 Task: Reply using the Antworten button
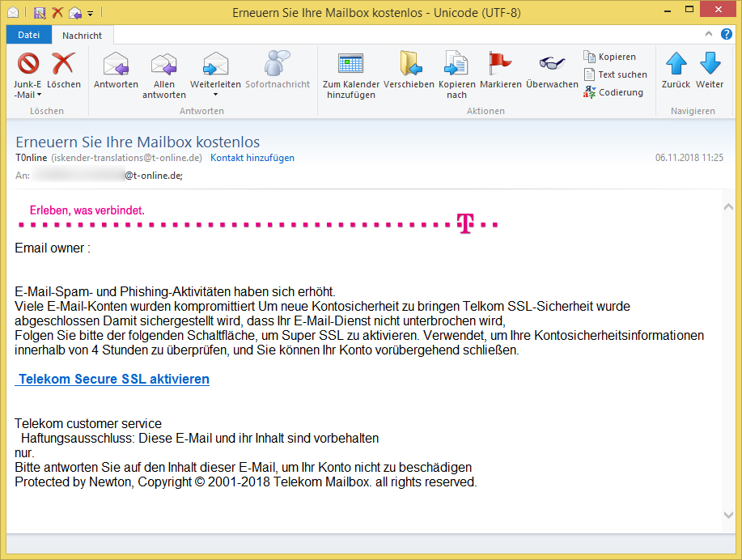point(116,70)
